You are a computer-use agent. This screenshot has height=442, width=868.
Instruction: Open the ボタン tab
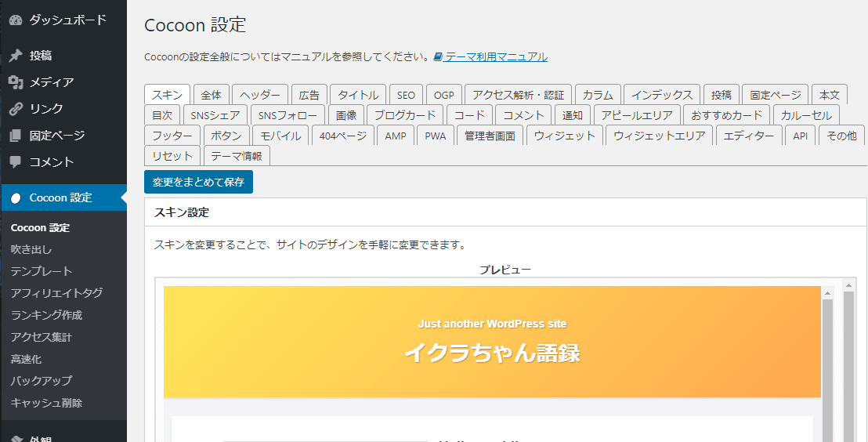click(x=226, y=136)
